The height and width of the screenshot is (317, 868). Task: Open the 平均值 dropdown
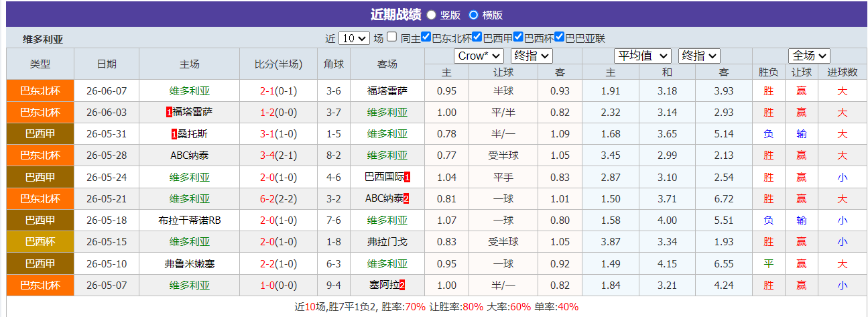pyautogui.click(x=643, y=56)
